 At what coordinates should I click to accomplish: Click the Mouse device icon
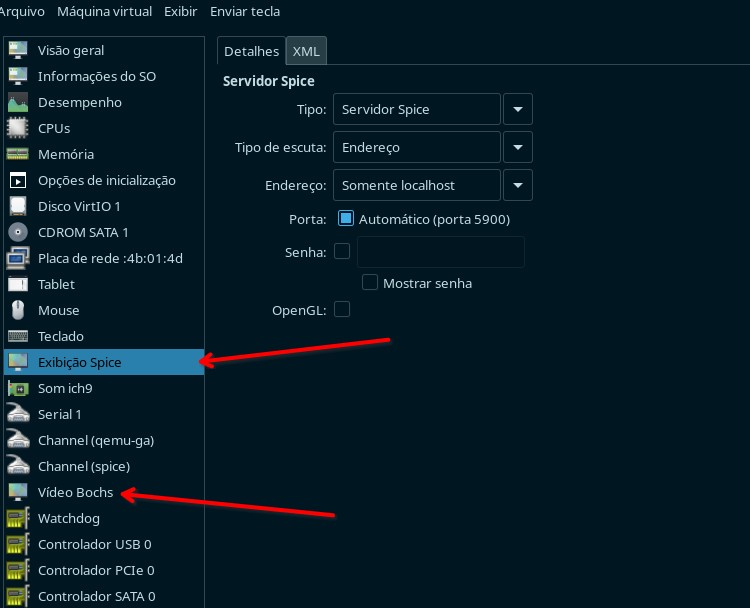click(18, 310)
